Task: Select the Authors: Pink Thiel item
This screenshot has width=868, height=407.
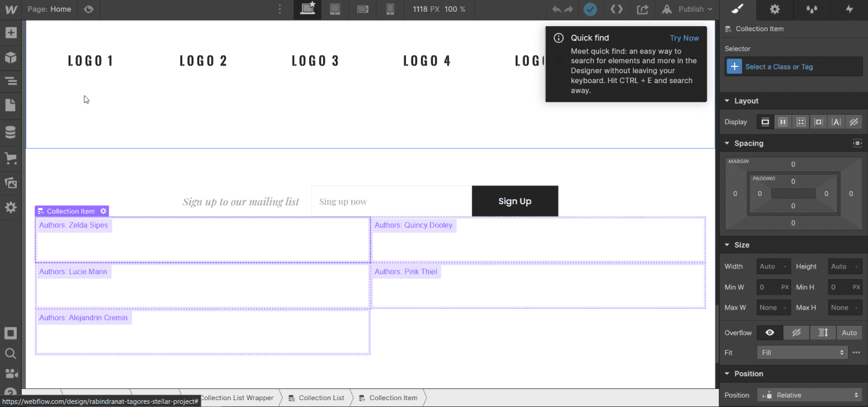Action: [x=538, y=286]
